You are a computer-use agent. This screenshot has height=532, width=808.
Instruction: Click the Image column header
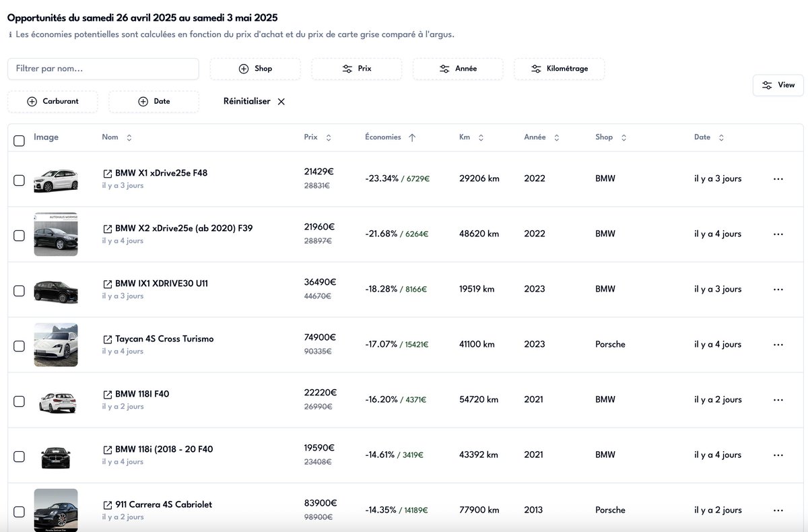click(x=46, y=137)
